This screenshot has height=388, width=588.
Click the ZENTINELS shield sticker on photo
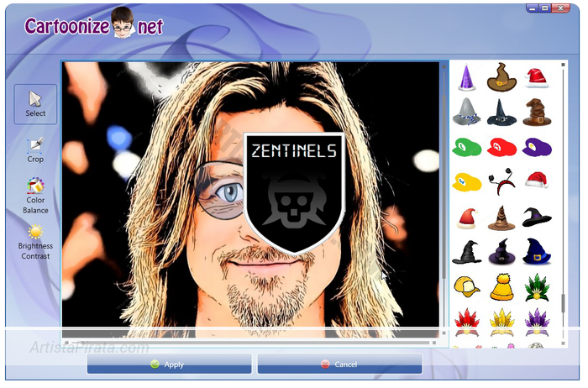coord(294,192)
